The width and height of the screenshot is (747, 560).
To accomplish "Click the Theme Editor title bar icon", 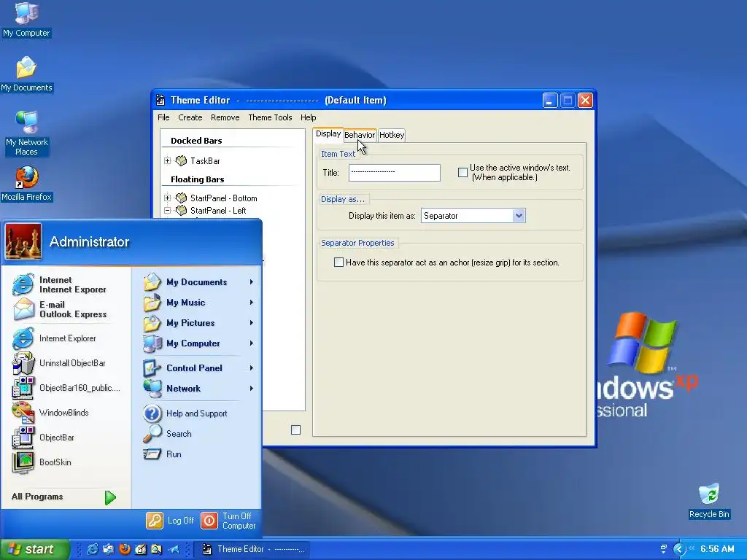I will 160,100.
